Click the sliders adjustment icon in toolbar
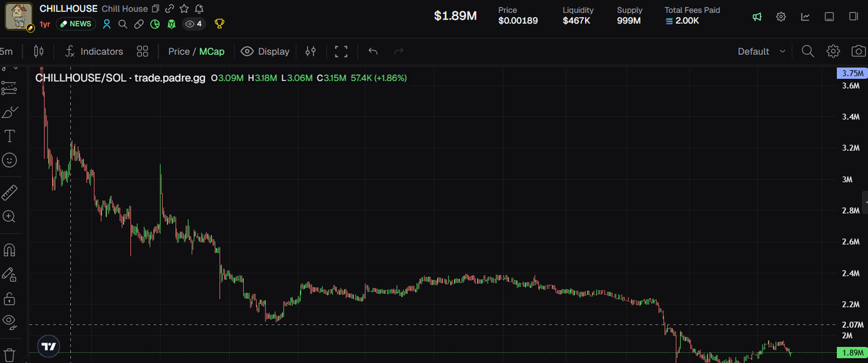Screen dimensions: 868x363 [311, 51]
